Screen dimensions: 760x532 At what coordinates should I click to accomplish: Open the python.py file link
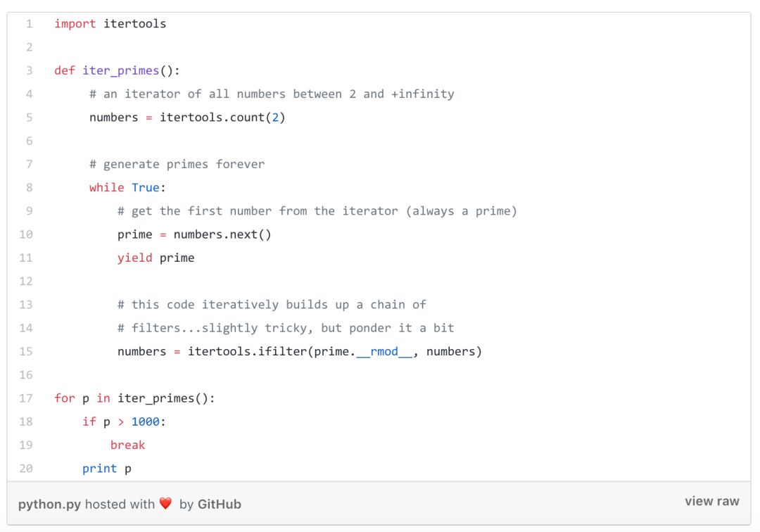(x=49, y=505)
